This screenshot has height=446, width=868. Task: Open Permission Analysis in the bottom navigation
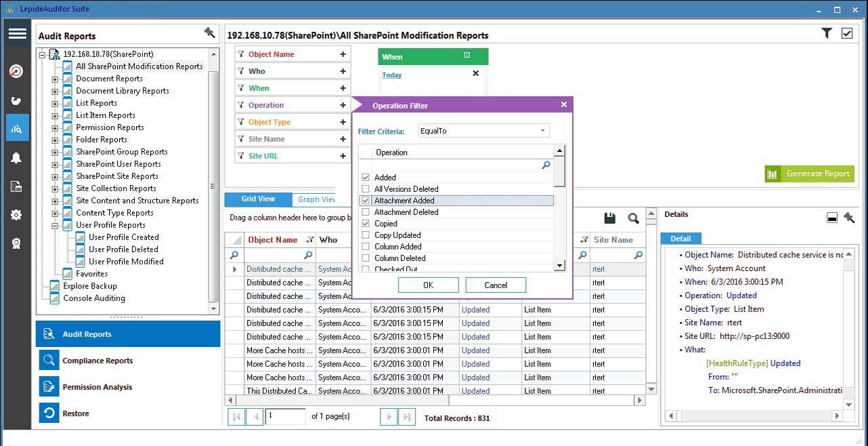coord(128,387)
